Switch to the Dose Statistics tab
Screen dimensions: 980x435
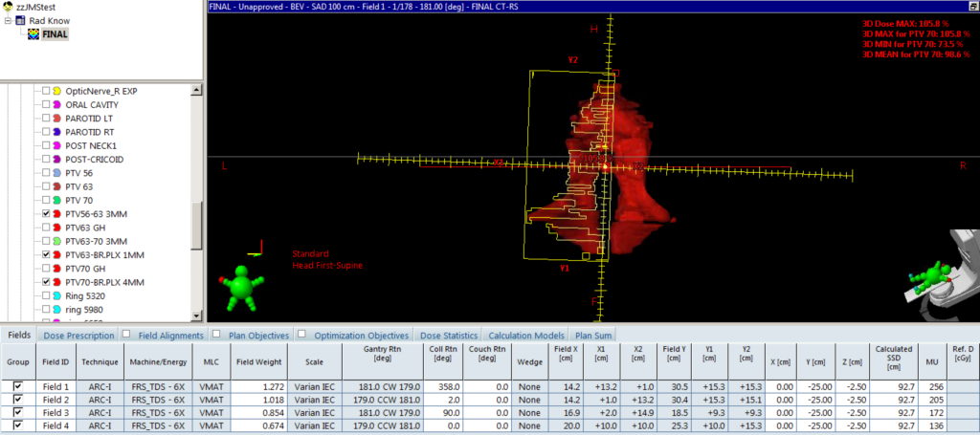point(449,336)
